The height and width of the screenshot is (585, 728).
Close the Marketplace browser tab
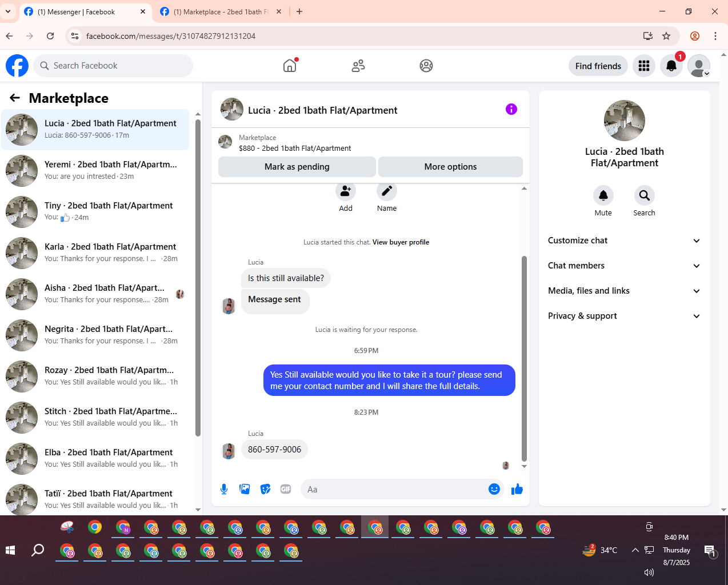[x=279, y=11]
